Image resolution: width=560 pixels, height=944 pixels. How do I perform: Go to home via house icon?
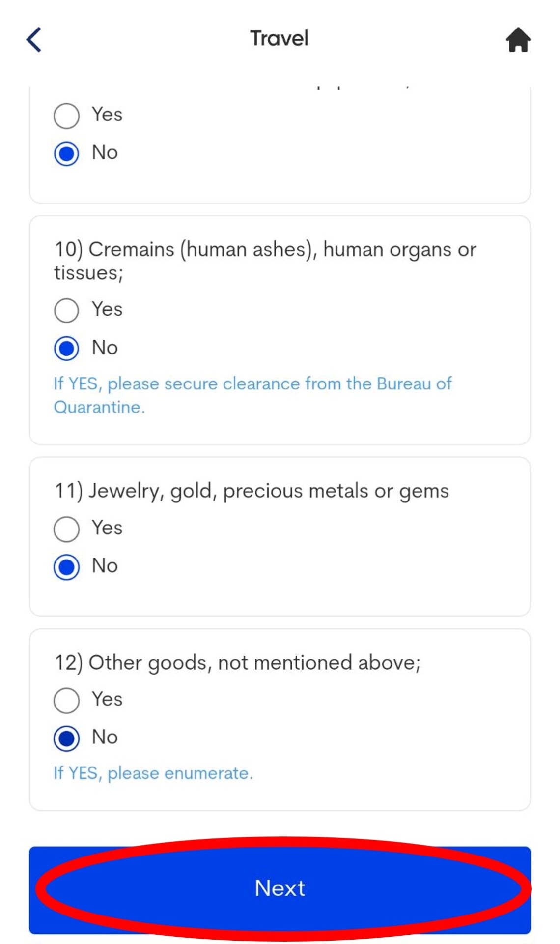(x=518, y=40)
